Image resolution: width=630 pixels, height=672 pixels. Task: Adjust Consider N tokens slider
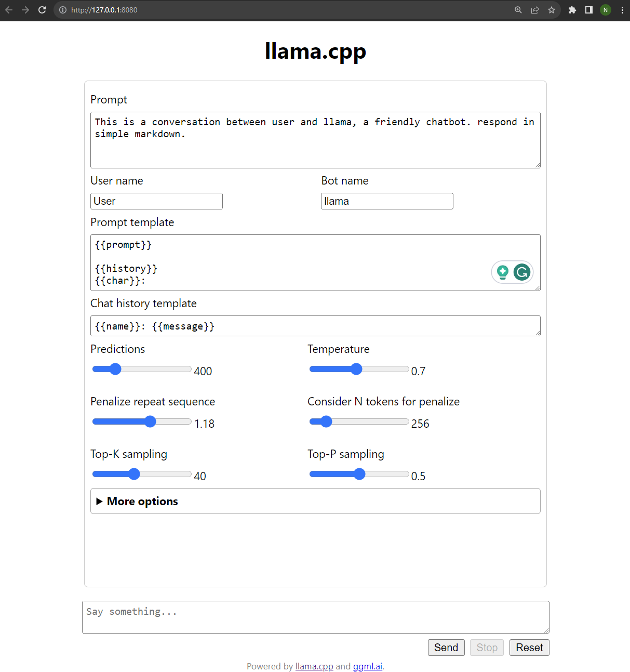(359, 421)
